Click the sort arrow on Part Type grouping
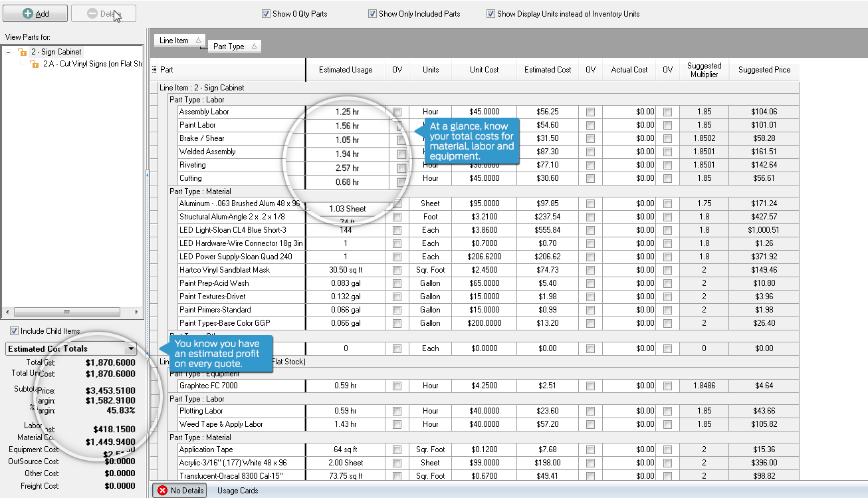Viewport: 868px width, 498px height. 253,47
